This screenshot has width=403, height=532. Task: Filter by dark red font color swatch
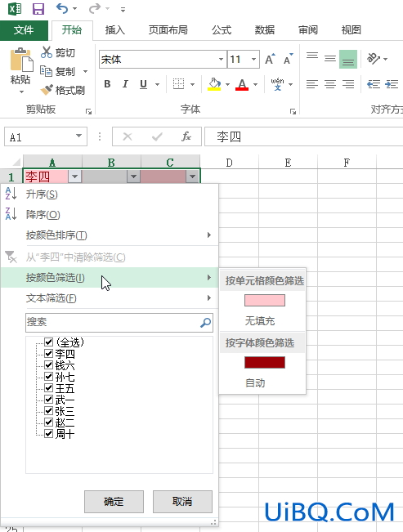point(265,362)
